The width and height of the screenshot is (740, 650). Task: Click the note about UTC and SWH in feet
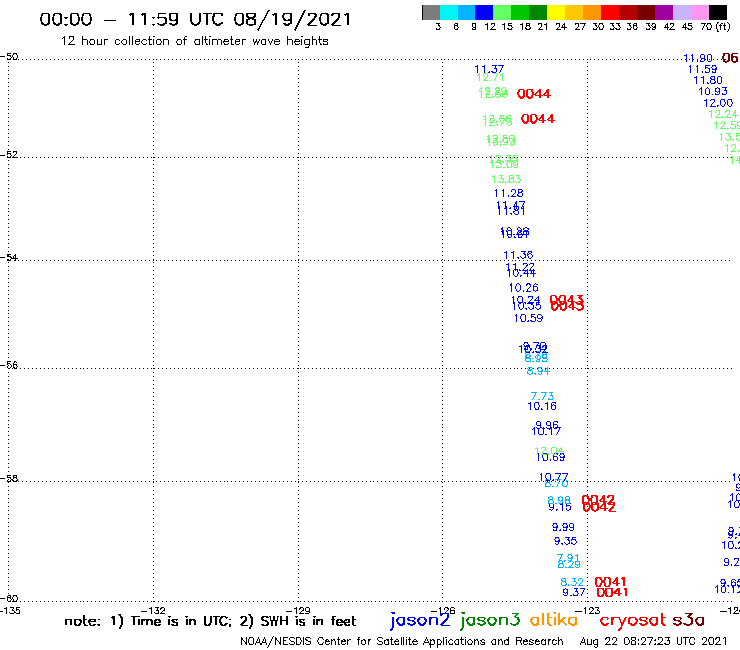210,621
